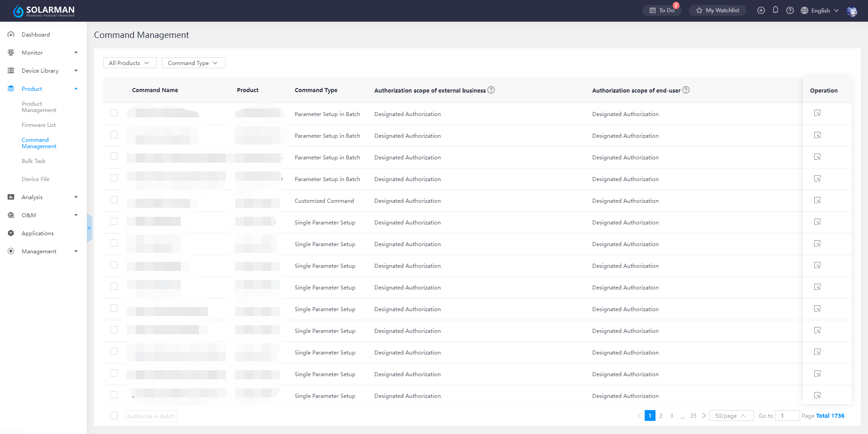Collapse the Product menu
This screenshot has height=434, width=868.
(43, 89)
